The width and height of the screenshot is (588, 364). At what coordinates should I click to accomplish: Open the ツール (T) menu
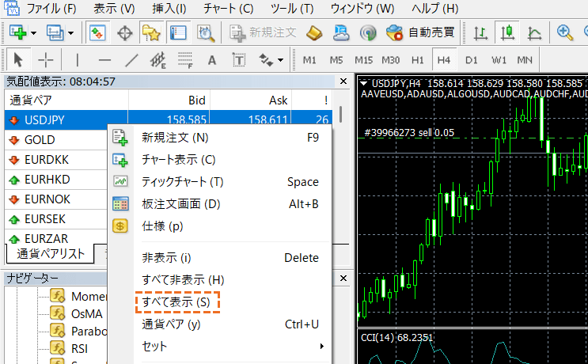coord(291,9)
